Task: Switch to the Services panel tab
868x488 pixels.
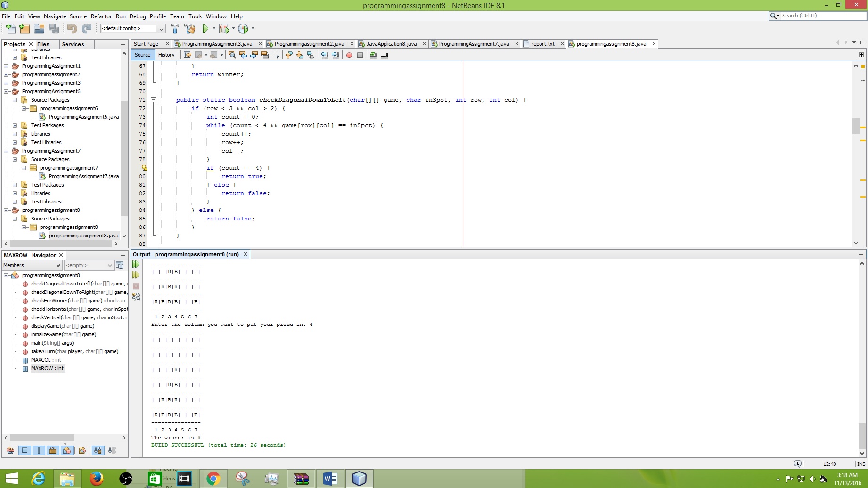Action: coord(73,44)
